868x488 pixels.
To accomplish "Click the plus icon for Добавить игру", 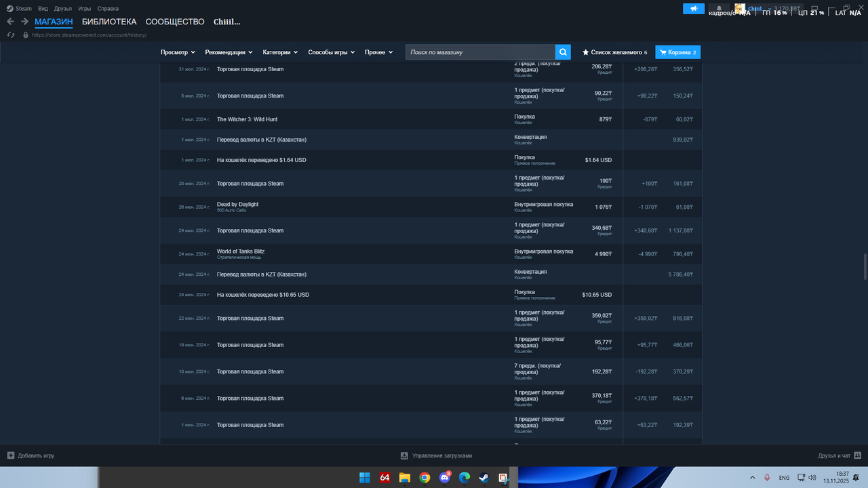I will (10, 455).
